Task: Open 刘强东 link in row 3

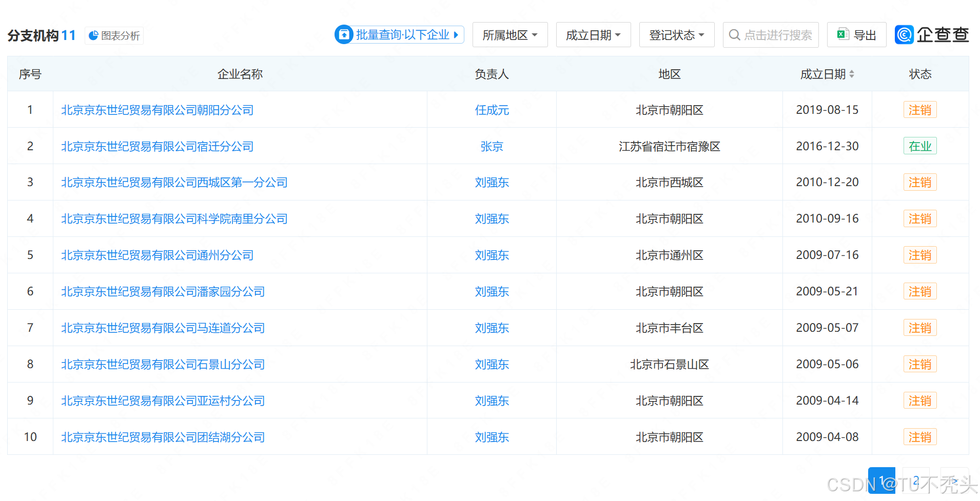Action: pos(492,182)
